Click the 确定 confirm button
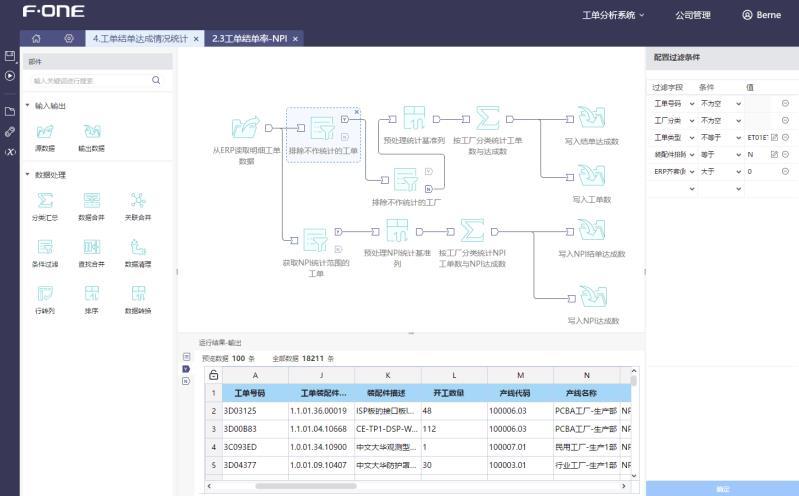The width and height of the screenshot is (799, 496). coord(722,488)
